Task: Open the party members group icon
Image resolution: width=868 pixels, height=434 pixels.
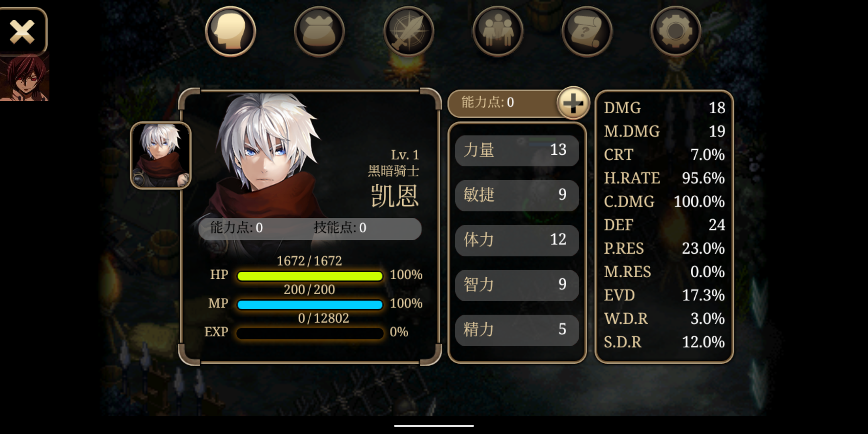Action: pyautogui.click(x=498, y=31)
